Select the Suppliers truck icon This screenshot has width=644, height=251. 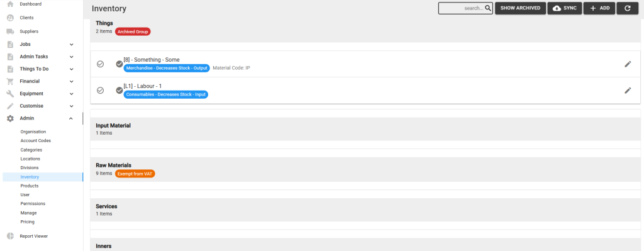pos(10,31)
